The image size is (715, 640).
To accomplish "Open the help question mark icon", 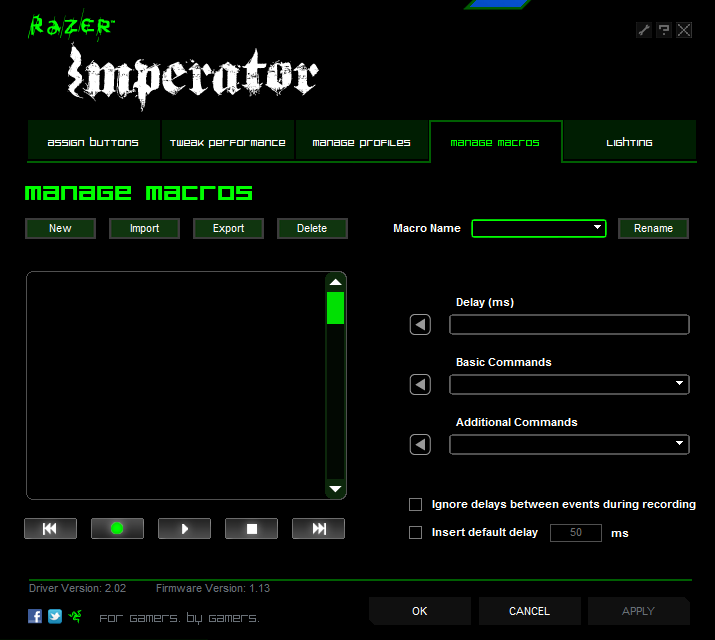I will point(664,30).
